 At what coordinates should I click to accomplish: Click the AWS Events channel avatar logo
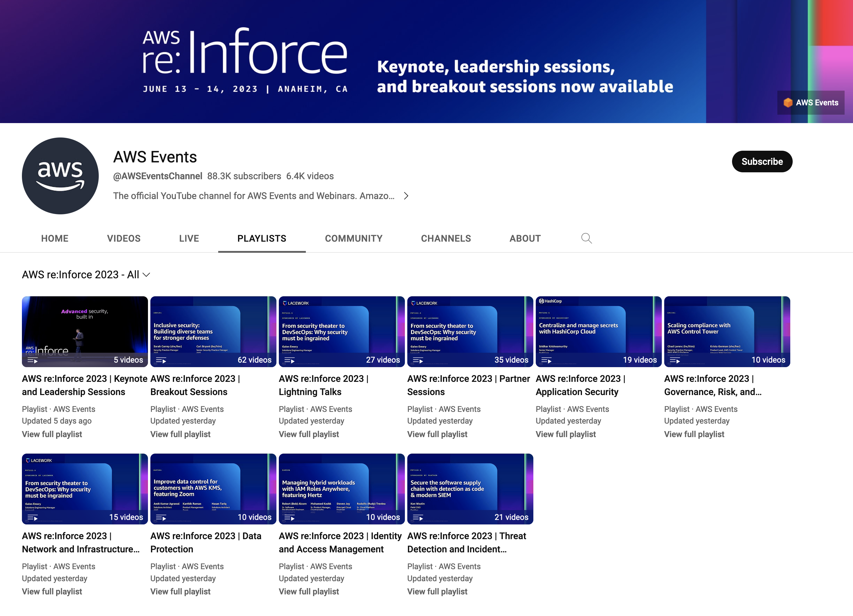pos(60,176)
